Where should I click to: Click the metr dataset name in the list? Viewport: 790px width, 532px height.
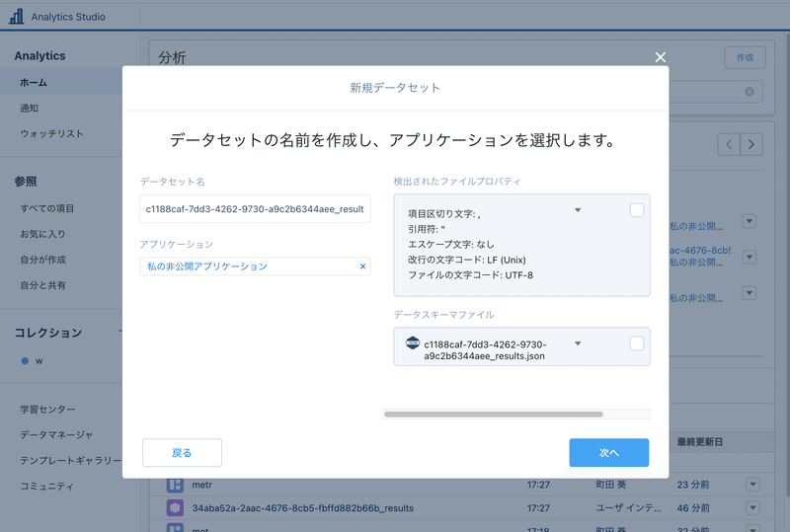pyautogui.click(x=201, y=485)
